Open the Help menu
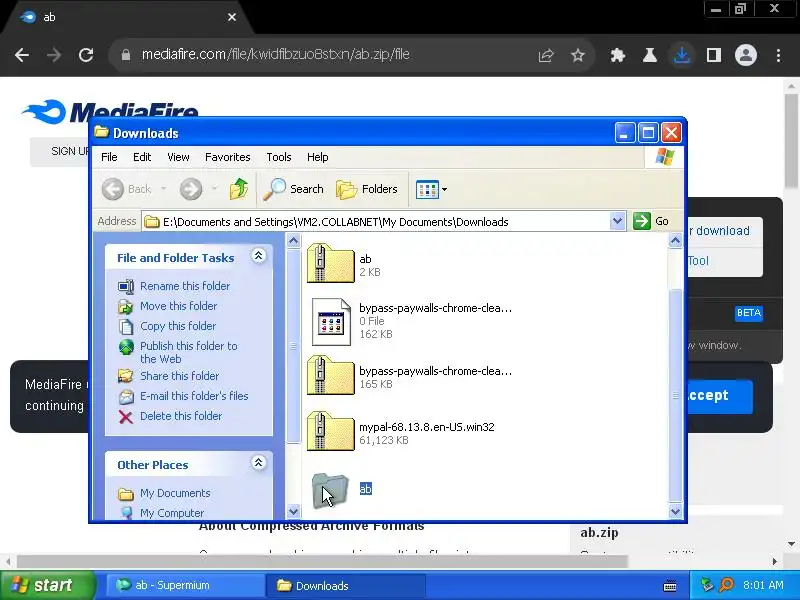 [317, 157]
